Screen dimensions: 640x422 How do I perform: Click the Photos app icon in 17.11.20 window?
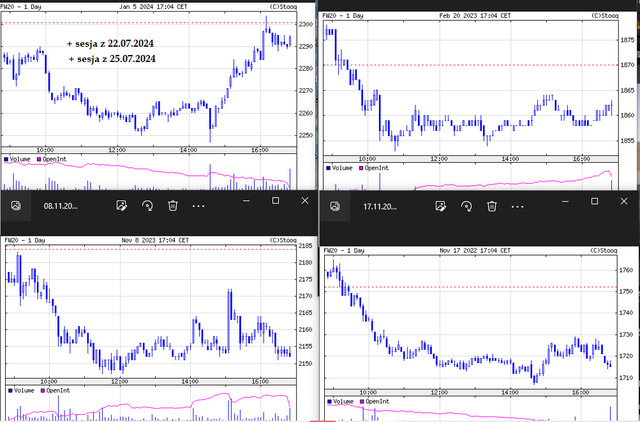(x=335, y=207)
